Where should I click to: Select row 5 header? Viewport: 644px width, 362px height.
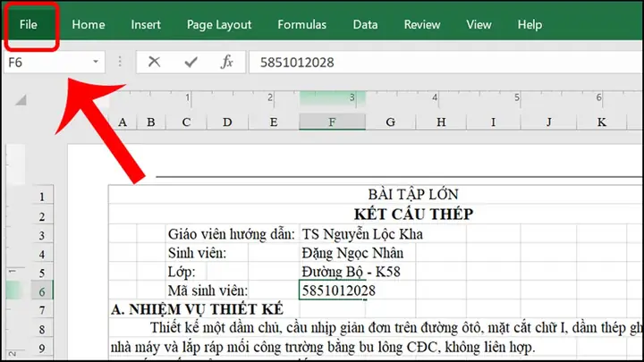pyautogui.click(x=42, y=273)
